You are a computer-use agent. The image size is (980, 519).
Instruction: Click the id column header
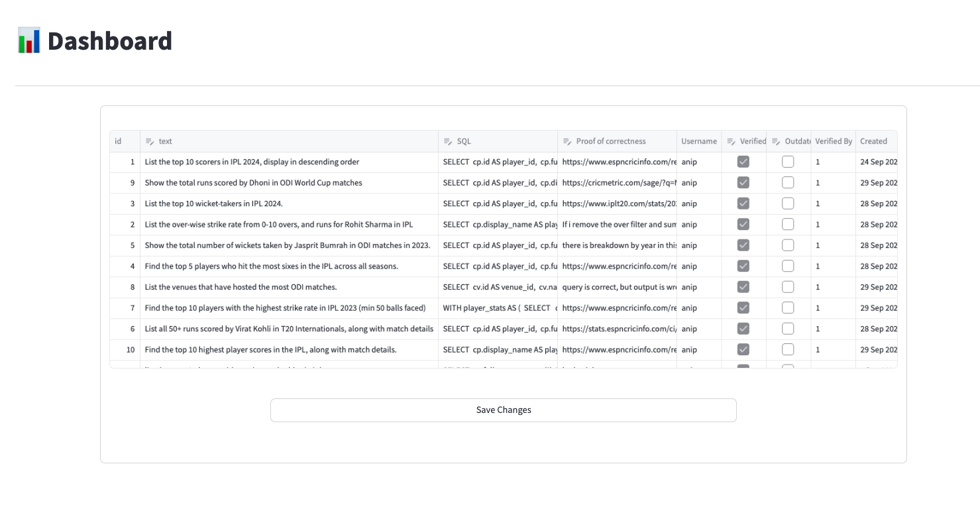[x=119, y=141]
